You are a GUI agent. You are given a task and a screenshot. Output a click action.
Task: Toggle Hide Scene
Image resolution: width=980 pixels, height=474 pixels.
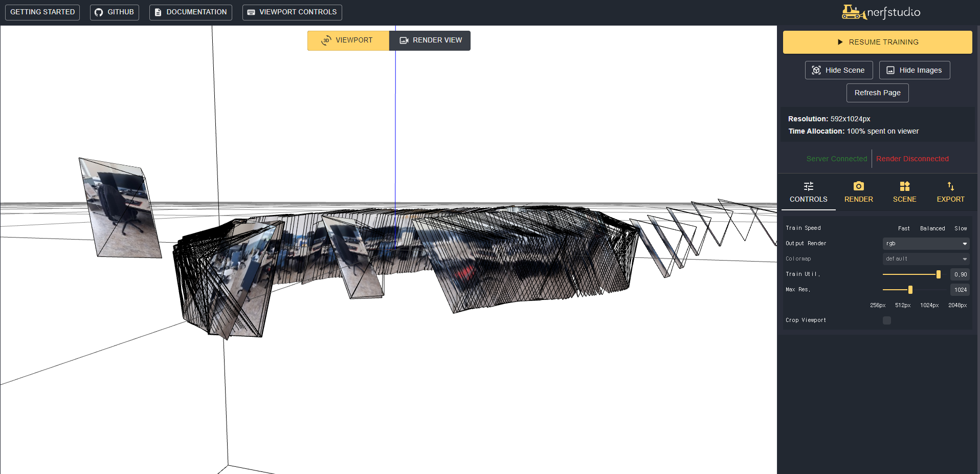(838, 70)
